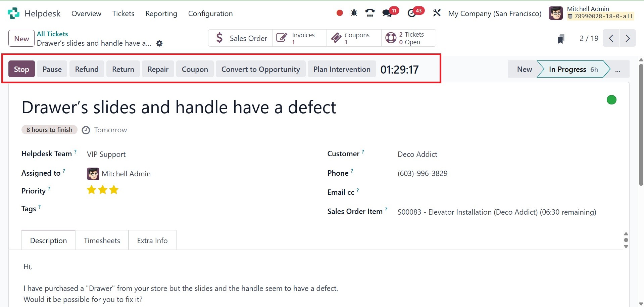Go to the previous ticket arrow
The image size is (644, 307).
click(611, 38)
